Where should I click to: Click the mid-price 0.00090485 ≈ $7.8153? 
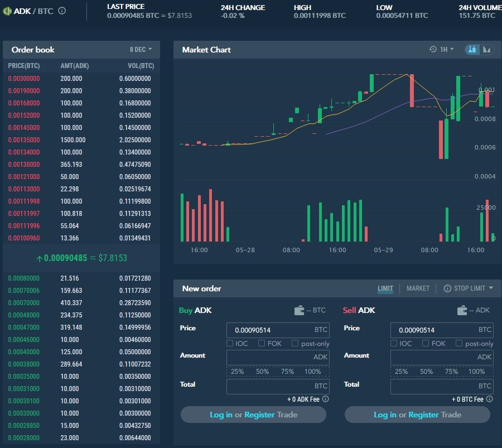[81, 258]
